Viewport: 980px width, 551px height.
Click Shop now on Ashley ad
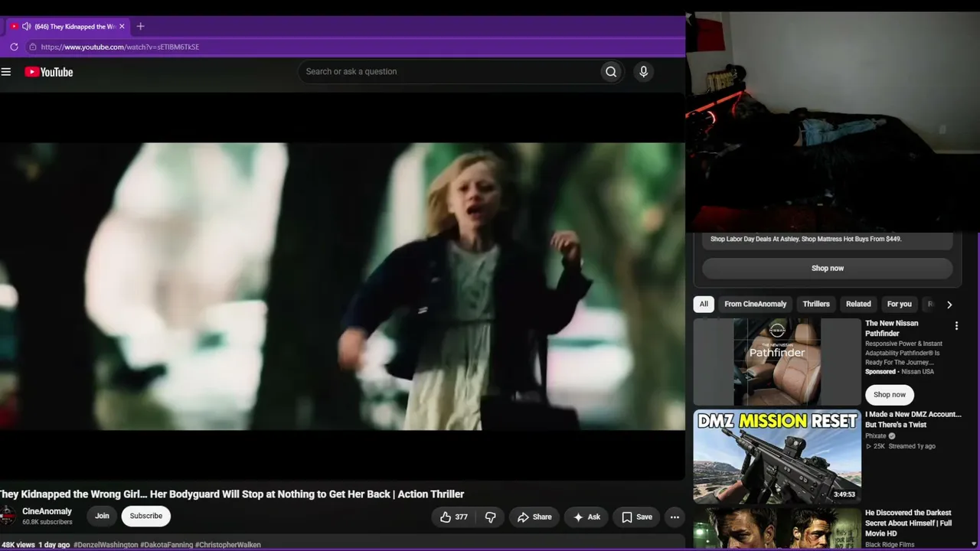[828, 269]
